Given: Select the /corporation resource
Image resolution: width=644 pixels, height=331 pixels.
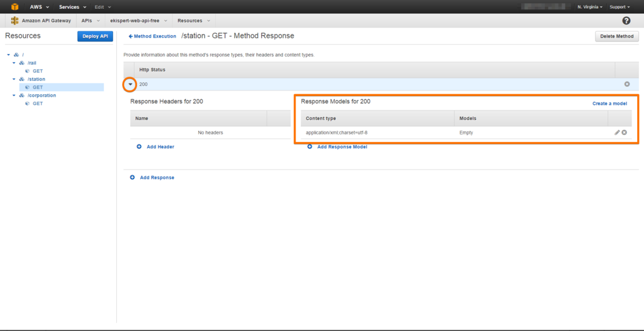Looking at the screenshot, I should [42, 95].
